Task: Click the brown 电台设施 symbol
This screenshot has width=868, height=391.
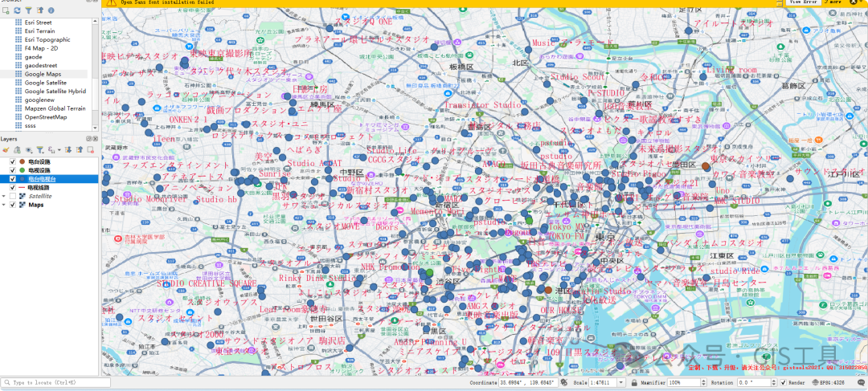Action: click(23, 161)
